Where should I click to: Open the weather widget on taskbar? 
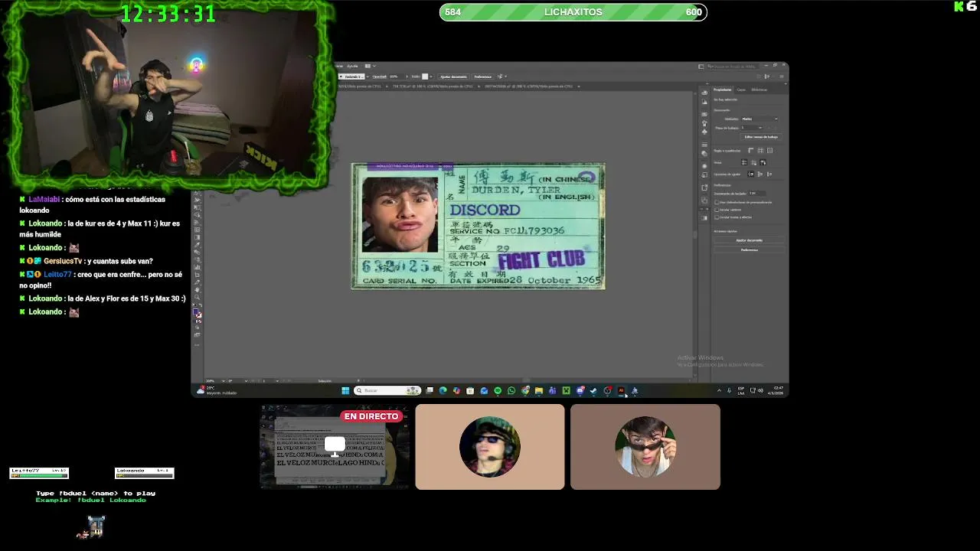pos(217,390)
